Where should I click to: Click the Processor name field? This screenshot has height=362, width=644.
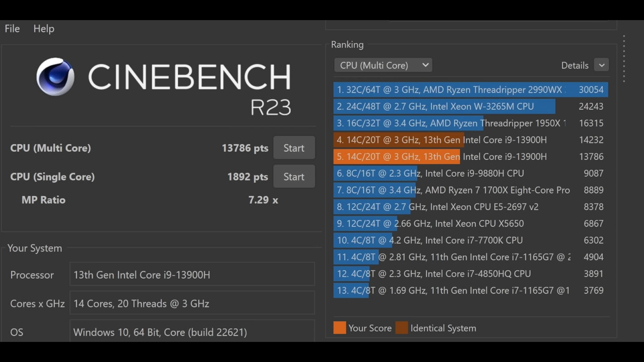[x=192, y=275]
